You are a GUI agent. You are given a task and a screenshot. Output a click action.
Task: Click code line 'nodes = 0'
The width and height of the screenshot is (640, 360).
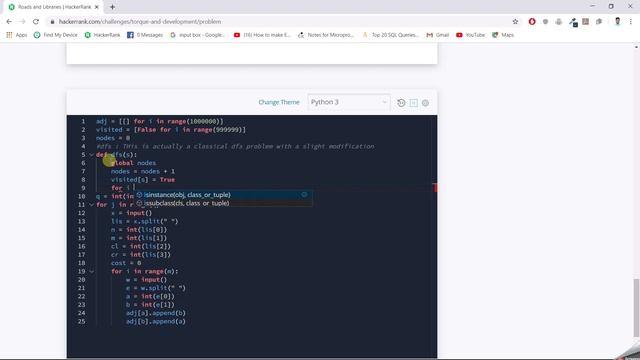(x=113, y=138)
